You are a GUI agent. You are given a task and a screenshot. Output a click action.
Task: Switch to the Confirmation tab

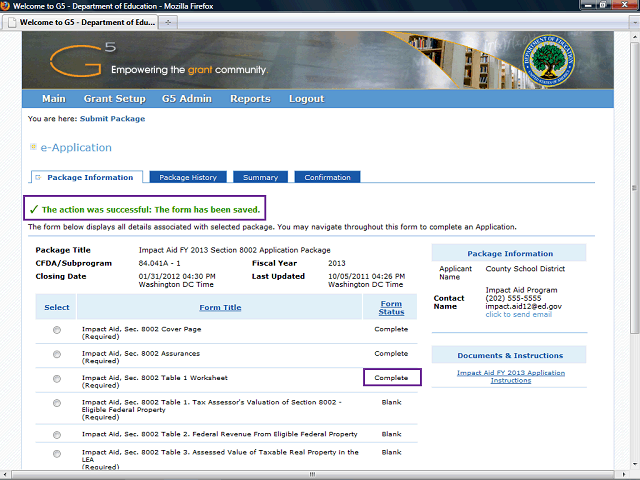[327, 177]
